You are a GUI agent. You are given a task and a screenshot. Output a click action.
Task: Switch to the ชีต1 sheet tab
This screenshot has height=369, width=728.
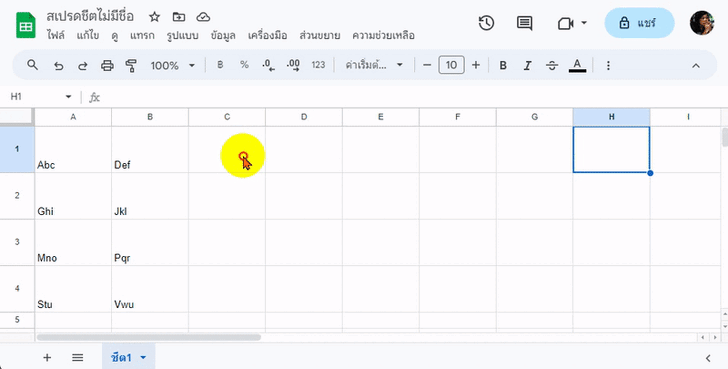[x=122, y=357]
